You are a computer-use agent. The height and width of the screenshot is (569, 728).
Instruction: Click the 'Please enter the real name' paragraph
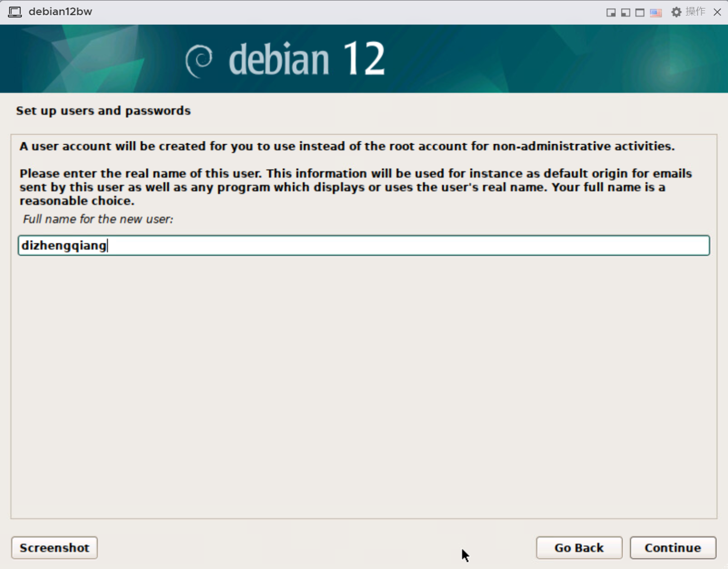click(x=355, y=187)
